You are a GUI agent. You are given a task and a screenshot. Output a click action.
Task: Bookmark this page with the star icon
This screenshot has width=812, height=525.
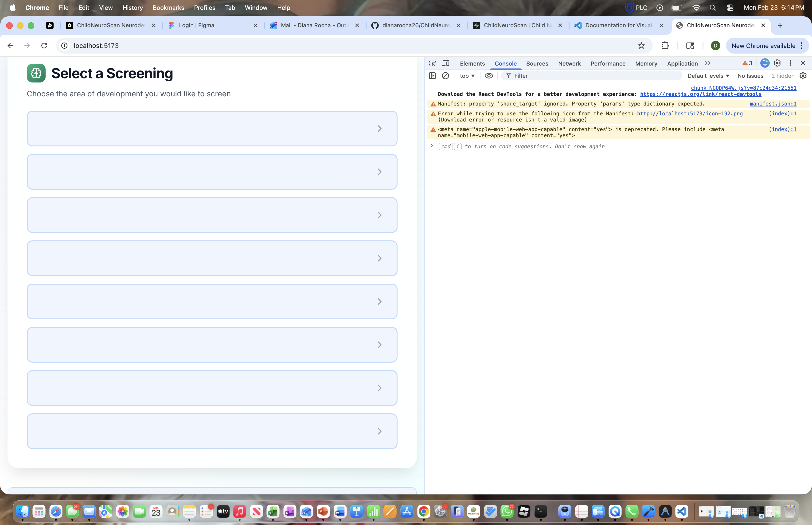[x=641, y=46]
